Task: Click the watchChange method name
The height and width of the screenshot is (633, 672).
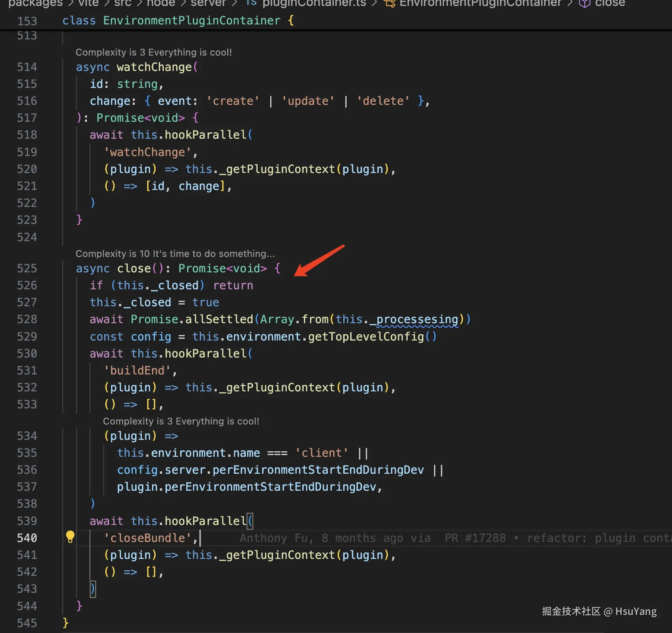Action: 154,67
